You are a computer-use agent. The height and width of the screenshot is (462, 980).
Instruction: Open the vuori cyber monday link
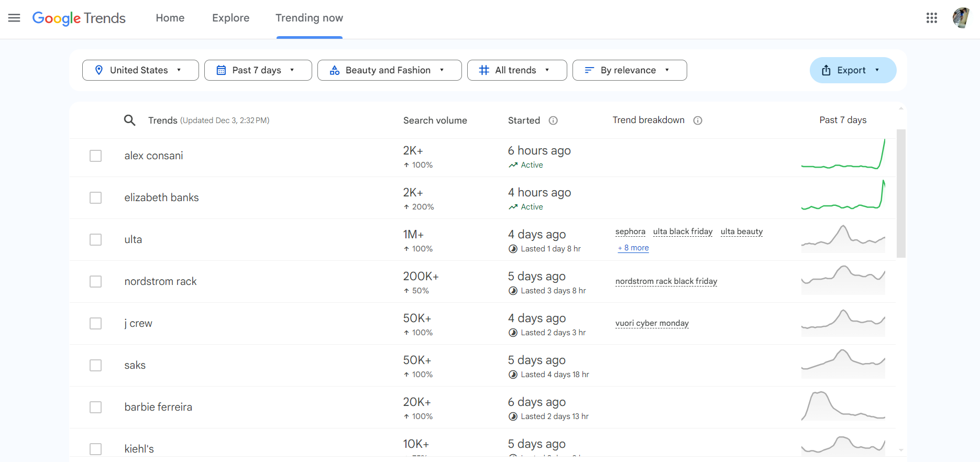click(x=652, y=323)
